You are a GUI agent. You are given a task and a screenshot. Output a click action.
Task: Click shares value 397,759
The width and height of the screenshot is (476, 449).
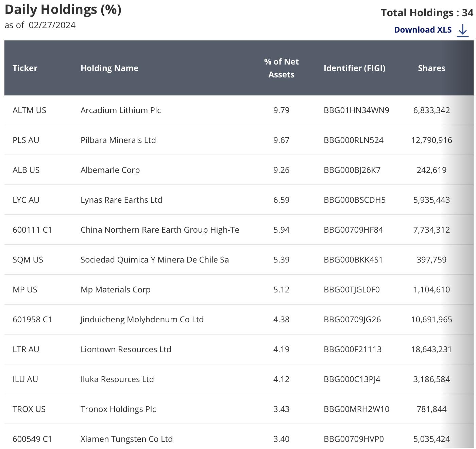(x=431, y=260)
